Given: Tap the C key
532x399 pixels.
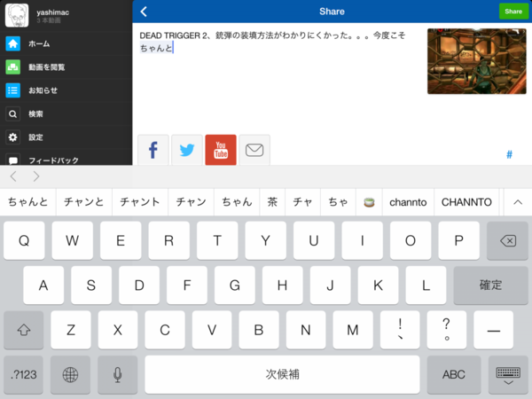Looking at the screenshot, I should 165,330.
